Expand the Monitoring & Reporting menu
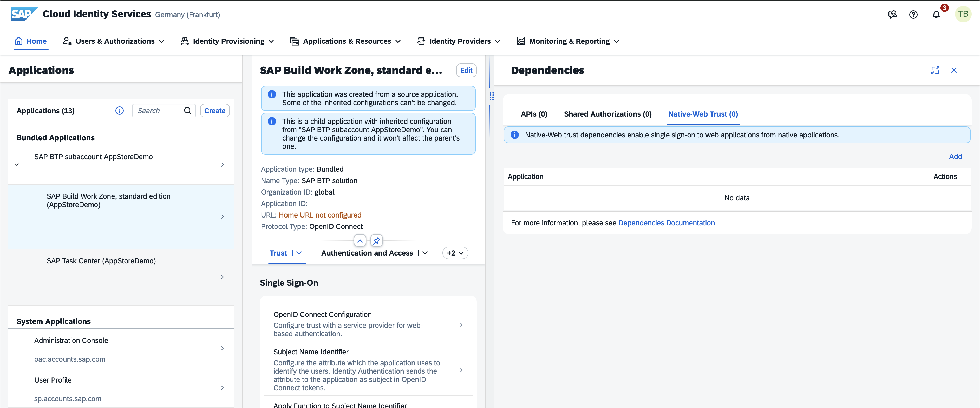 [616, 41]
